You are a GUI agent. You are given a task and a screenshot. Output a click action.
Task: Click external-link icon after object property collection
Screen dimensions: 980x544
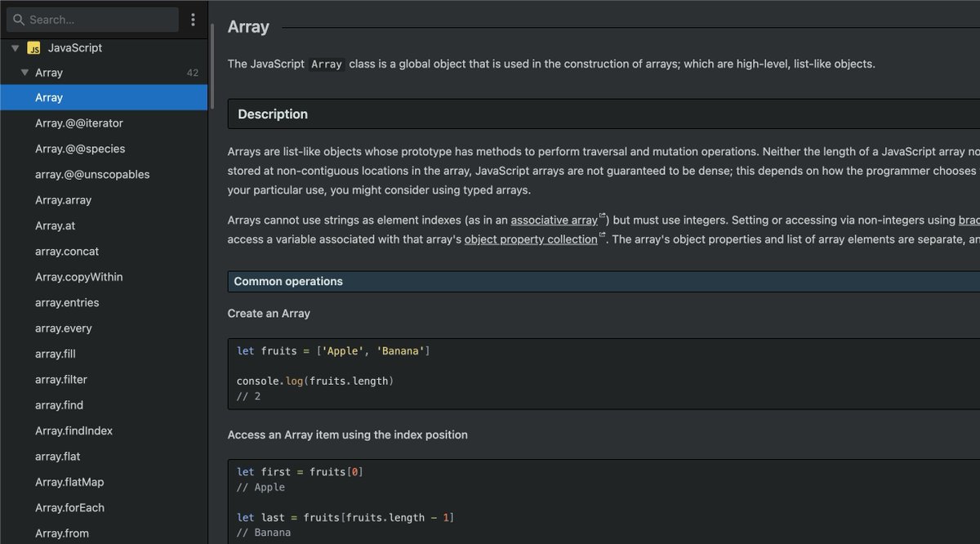pyautogui.click(x=603, y=236)
